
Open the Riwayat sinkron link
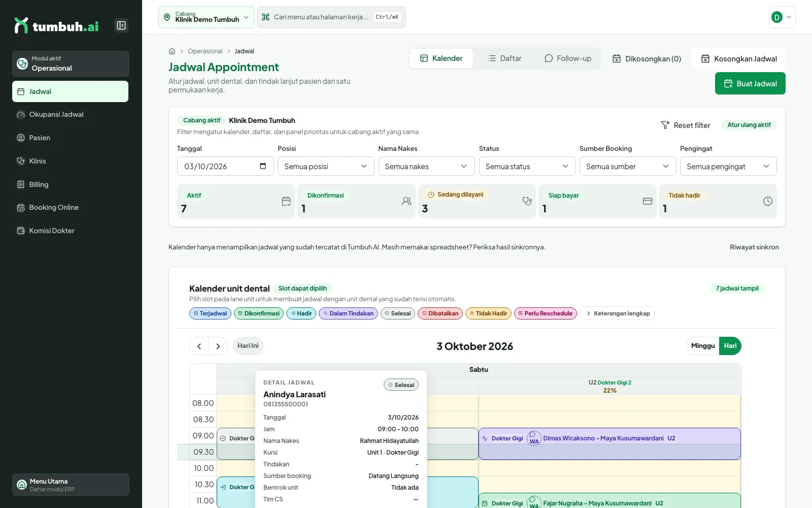pyautogui.click(x=754, y=247)
